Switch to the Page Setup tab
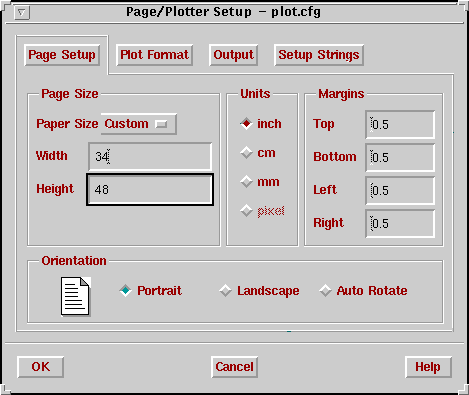469x395 pixels. pyautogui.click(x=62, y=55)
